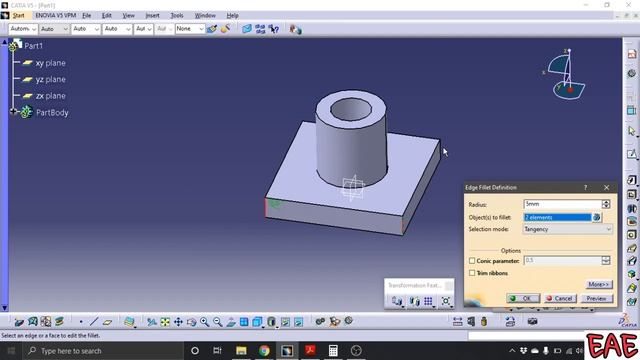This screenshot has height=360, width=640.
Task: Click the Swap Visible Space icon
Action: 298,322
